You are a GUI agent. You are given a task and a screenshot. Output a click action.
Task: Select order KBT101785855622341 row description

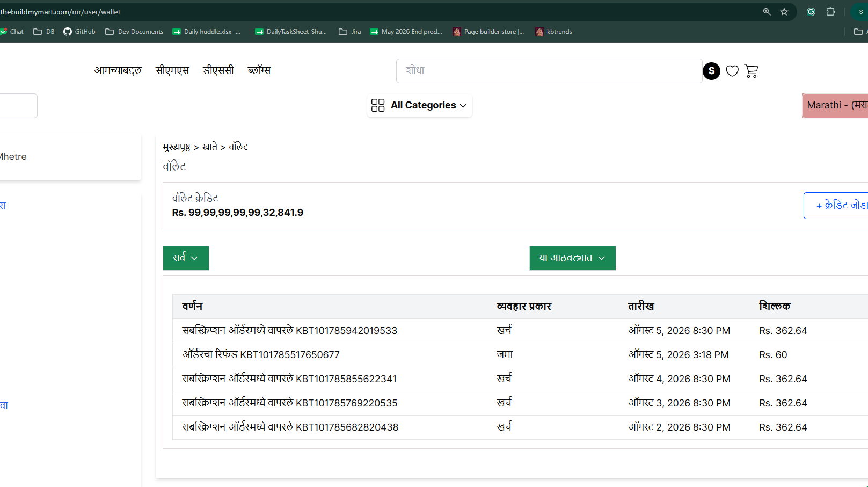point(289,379)
